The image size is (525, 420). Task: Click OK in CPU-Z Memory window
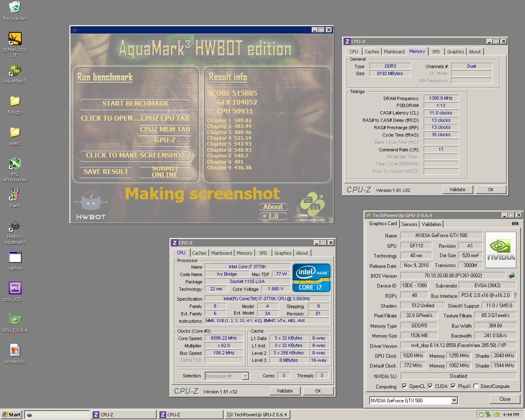[x=491, y=189]
